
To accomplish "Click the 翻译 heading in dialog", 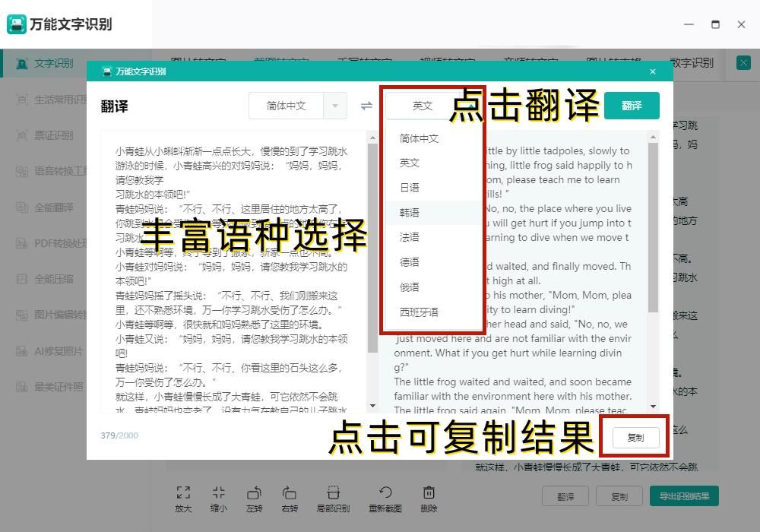I will 115,106.
